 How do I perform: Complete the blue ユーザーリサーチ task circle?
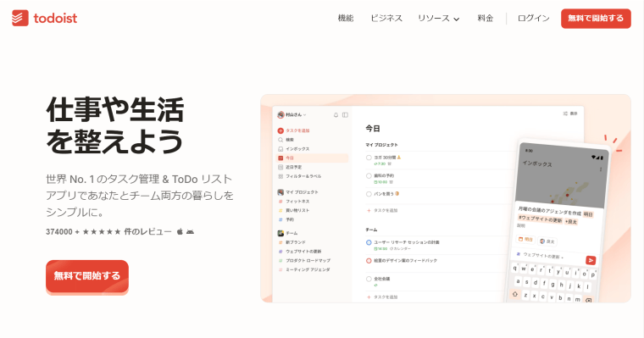(x=369, y=242)
